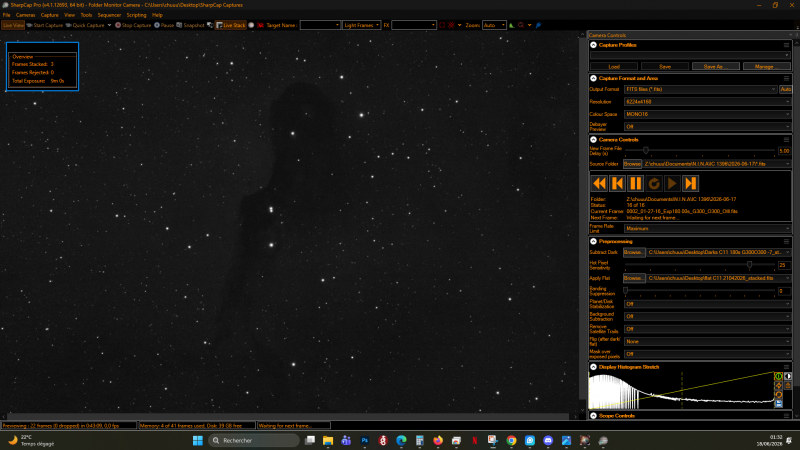Click the Auto button beside Output Format

pyautogui.click(x=785, y=89)
